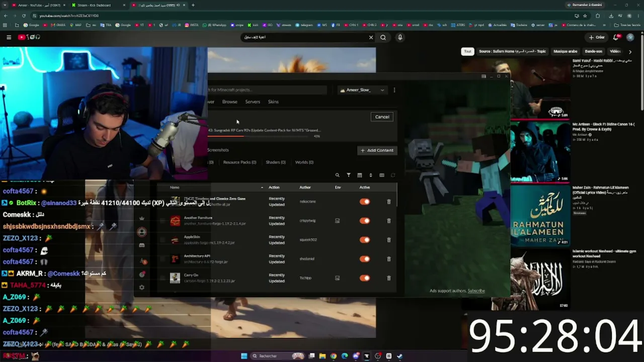Viewport: 644px width, 362px height.
Task: Deactivate the Carry On mod
Action: click(x=365, y=278)
